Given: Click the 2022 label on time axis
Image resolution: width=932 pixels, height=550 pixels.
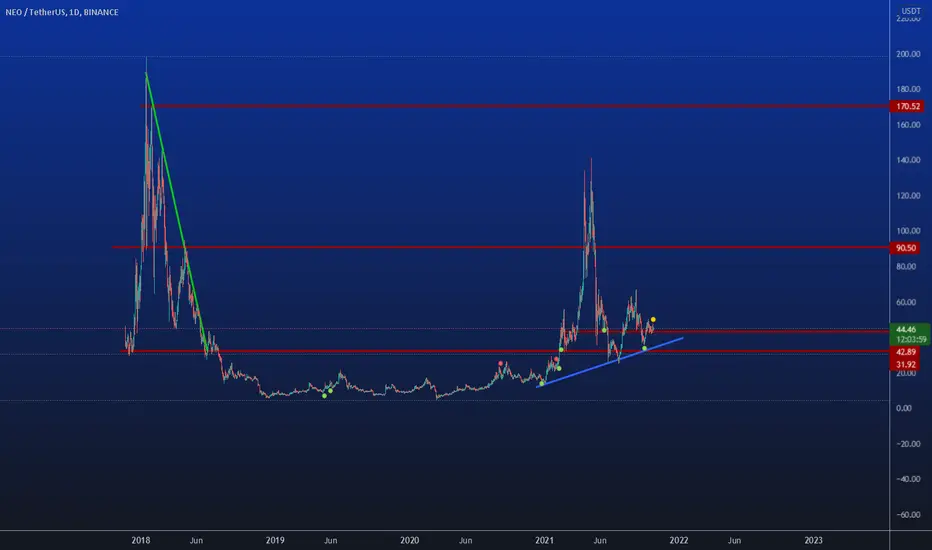Looking at the screenshot, I should [679, 540].
